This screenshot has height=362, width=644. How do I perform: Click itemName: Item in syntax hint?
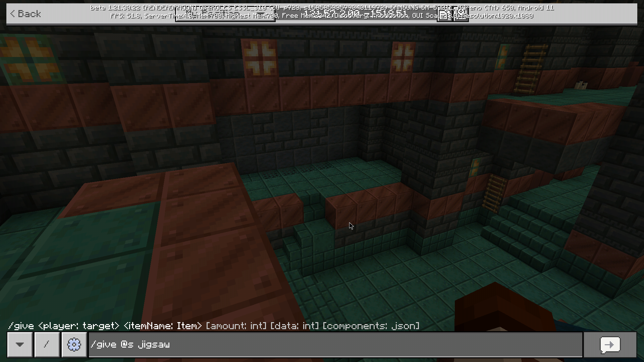click(163, 326)
